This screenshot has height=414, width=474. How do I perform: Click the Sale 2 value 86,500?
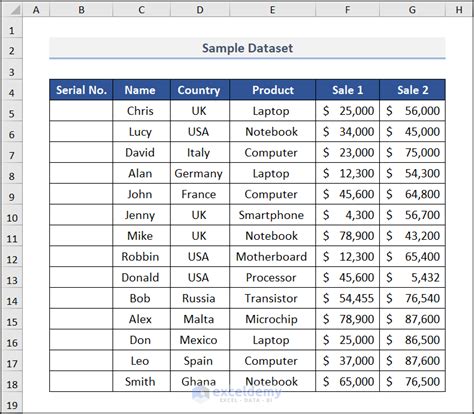tap(412, 340)
